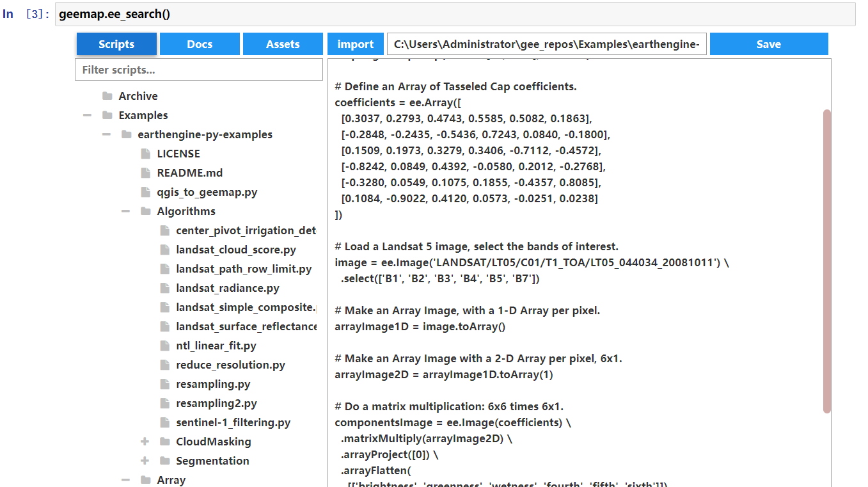Viewport: 868px width, 487px height.
Task: Select the Array folder label
Action: pyautogui.click(x=171, y=480)
